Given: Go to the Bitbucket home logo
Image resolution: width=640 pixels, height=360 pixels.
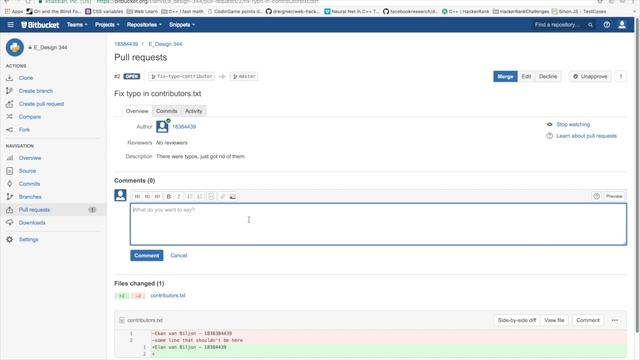Looking at the screenshot, I should [40, 25].
